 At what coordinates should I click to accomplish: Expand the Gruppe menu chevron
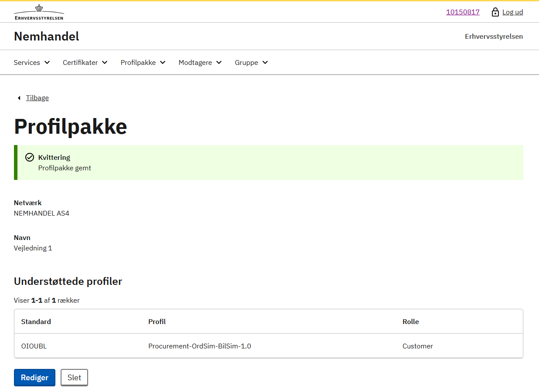[x=265, y=62]
